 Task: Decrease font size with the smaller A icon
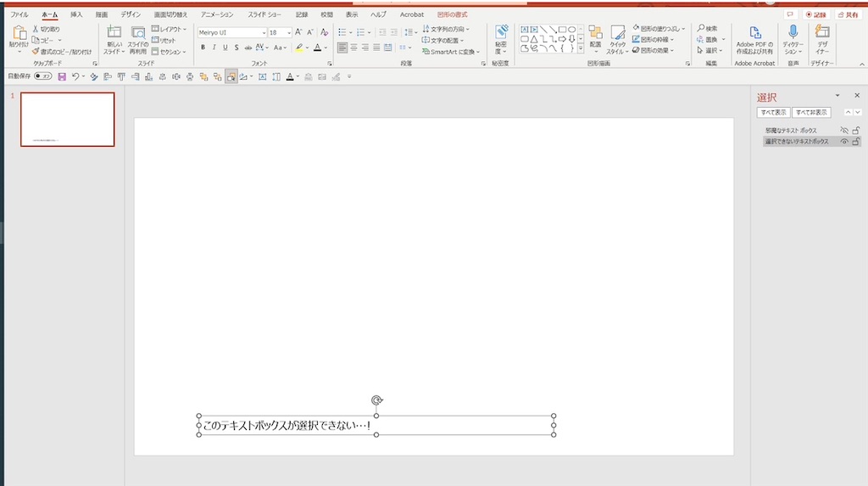(310, 33)
